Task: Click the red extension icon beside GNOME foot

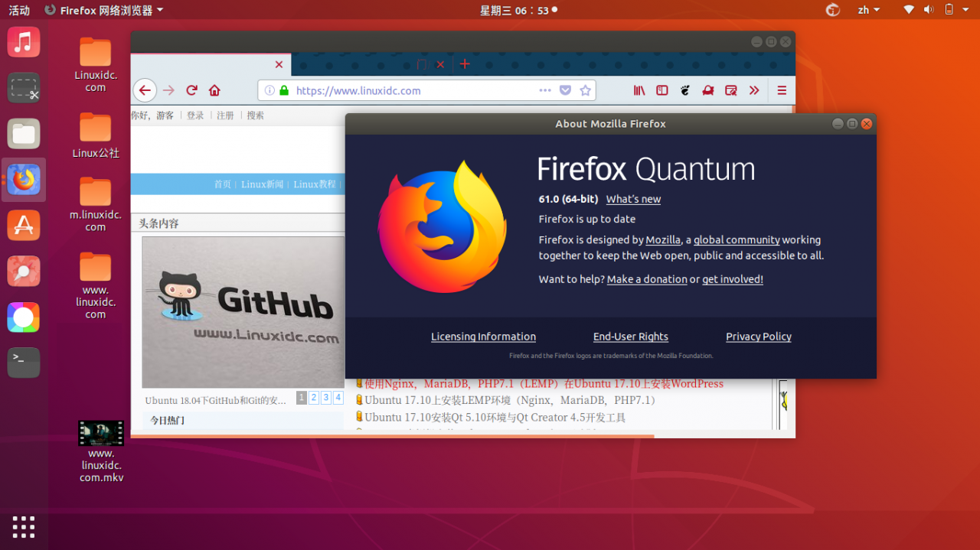Action: pos(708,90)
